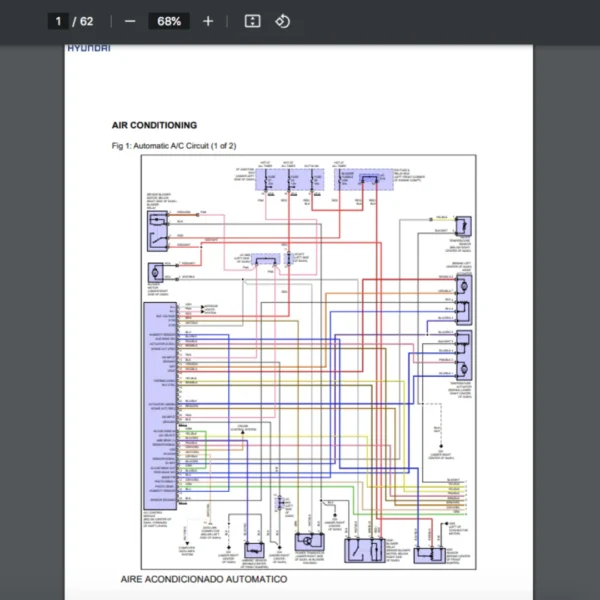
Task: Click the blower motor symbol below the relay
Action: (157, 272)
